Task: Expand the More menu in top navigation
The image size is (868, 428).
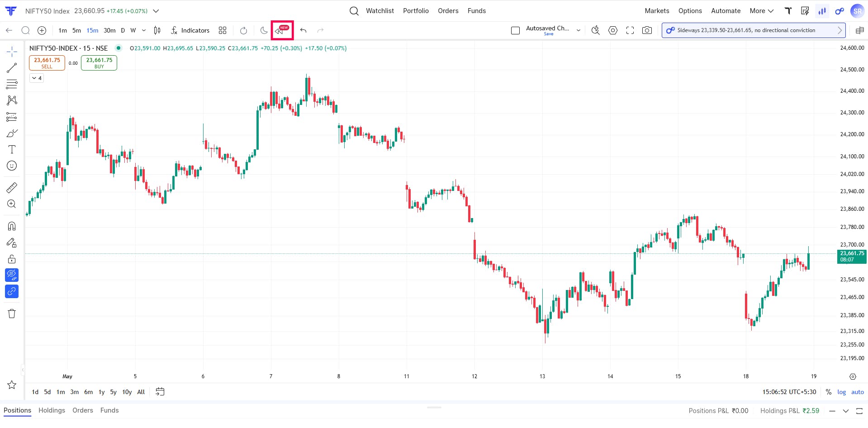Action: coord(762,11)
